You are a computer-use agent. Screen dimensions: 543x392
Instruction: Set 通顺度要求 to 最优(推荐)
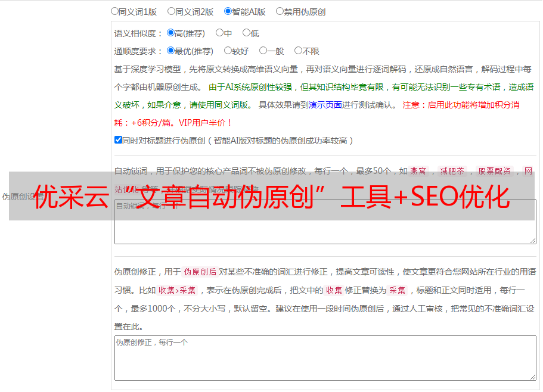(x=170, y=51)
